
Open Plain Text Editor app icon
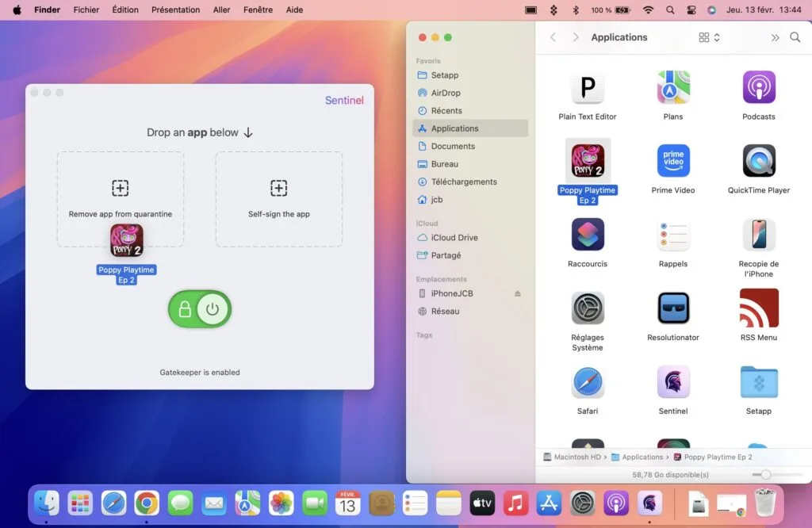588,87
